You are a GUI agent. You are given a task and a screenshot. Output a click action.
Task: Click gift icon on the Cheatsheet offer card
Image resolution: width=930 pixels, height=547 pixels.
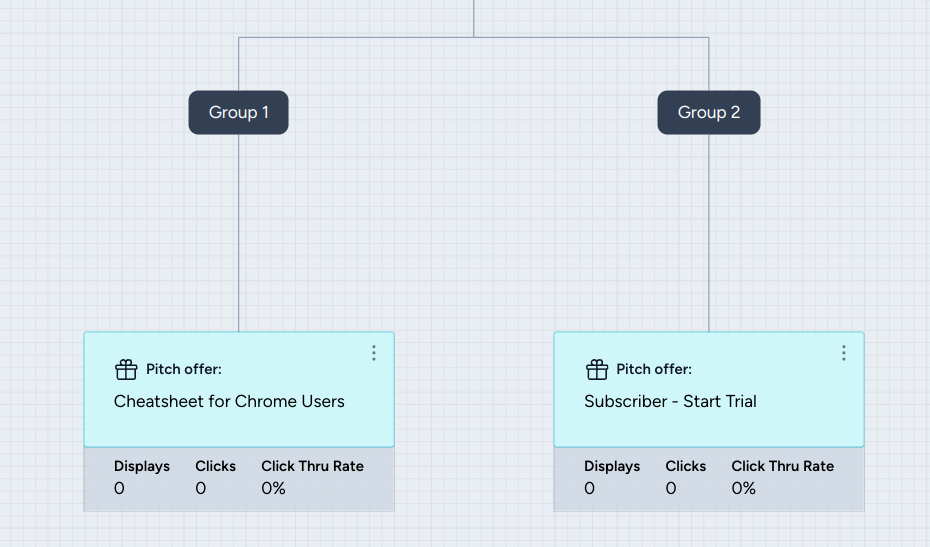click(126, 370)
